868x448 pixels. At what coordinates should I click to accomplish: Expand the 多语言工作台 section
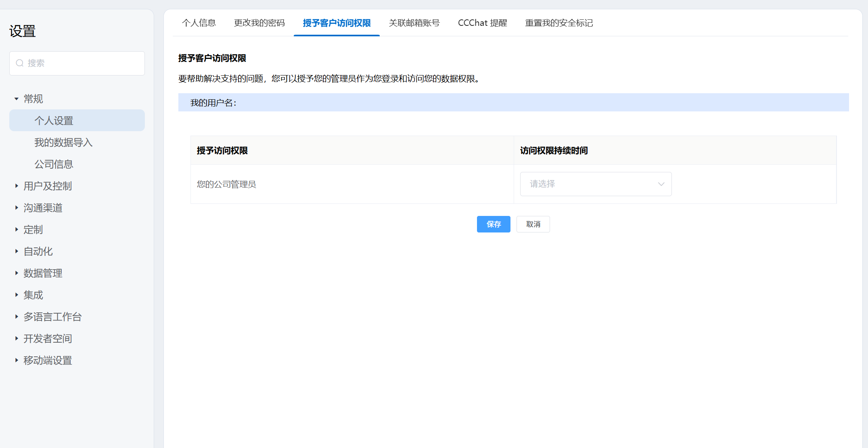click(17, 317)
